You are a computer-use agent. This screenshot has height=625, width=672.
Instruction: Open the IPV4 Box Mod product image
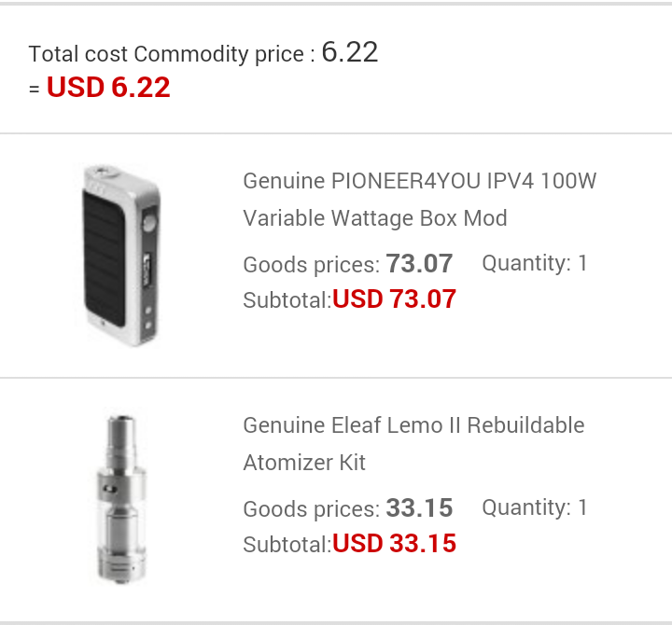(120, 255)
